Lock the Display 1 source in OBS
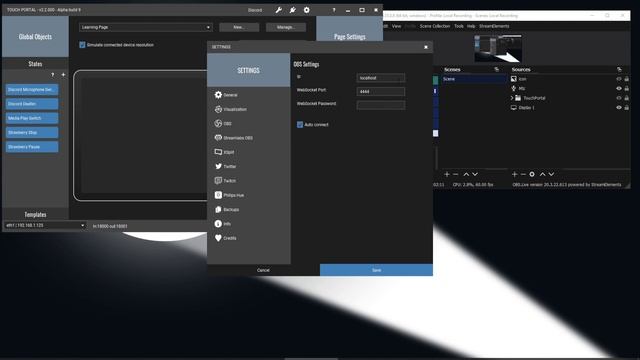This screenshot has height=360, width=640. tap(627, 108)
